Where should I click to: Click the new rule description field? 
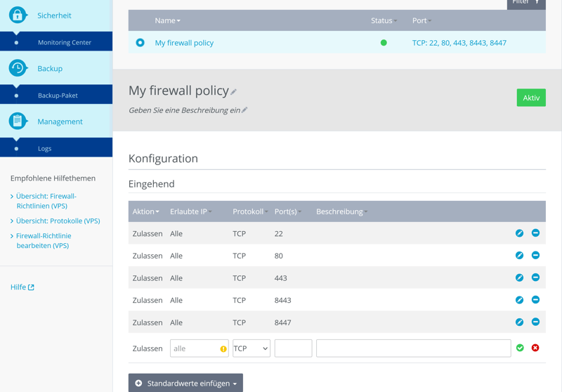point(413,348)
